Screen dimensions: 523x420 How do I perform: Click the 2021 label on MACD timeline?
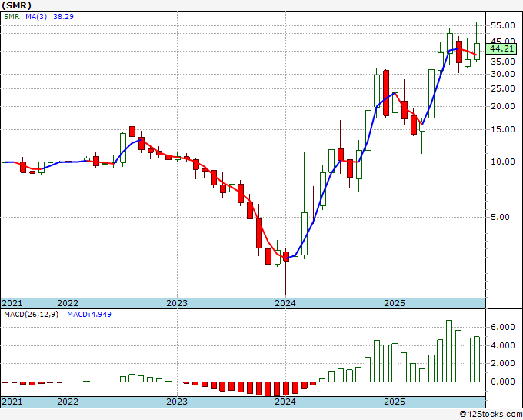[x=12, y=402]
